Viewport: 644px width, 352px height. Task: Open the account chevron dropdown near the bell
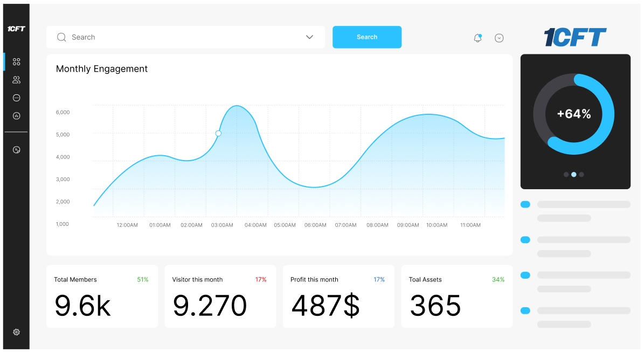499,38
